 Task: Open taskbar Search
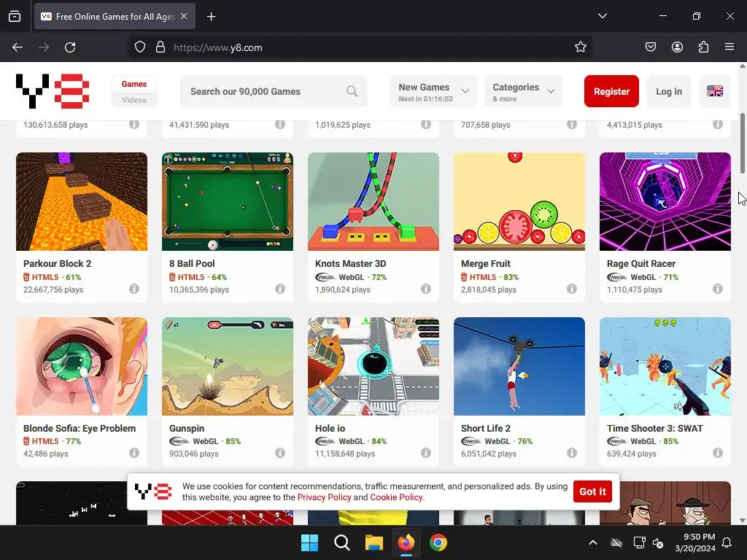click(x=341, y=542)
